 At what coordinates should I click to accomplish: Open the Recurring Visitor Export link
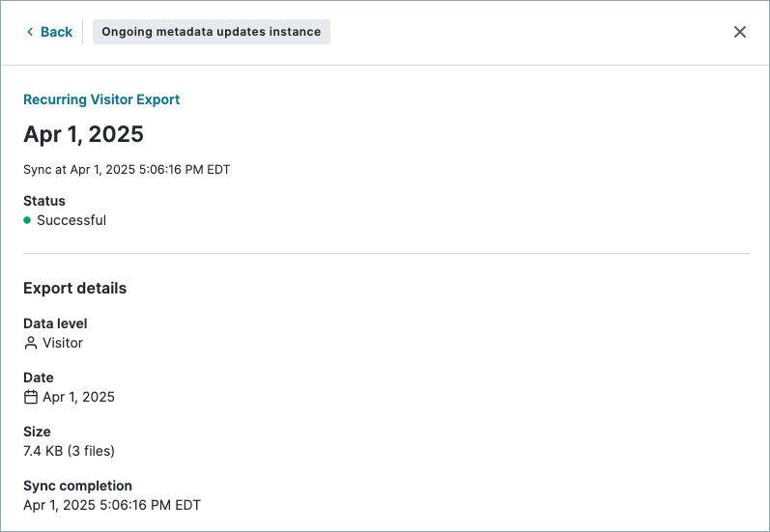tap(101, 99)
